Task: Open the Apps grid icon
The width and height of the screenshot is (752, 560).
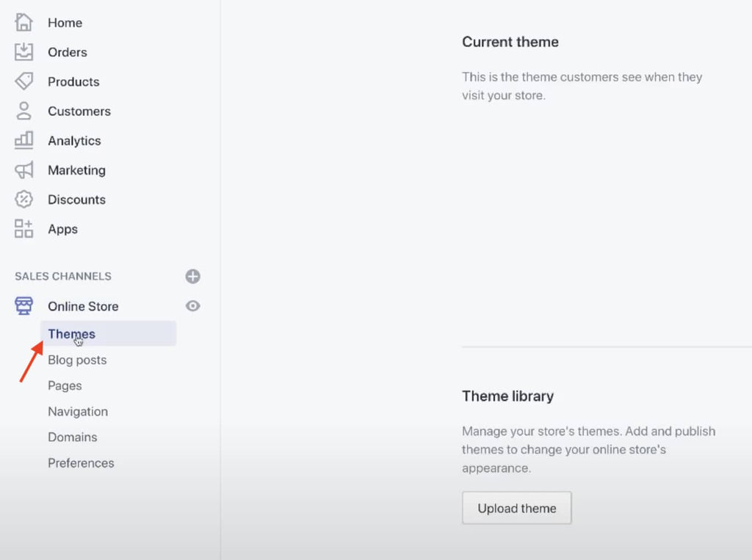Action: point(24,229)
